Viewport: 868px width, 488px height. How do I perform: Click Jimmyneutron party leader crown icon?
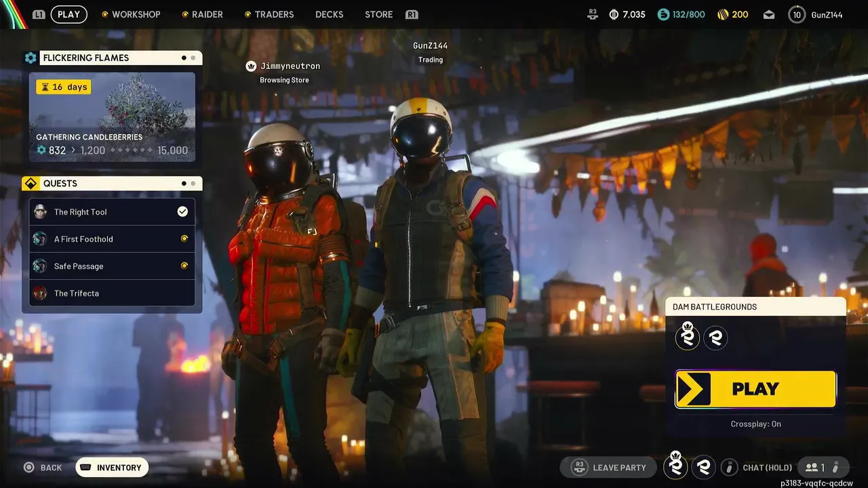click(251, 66)
